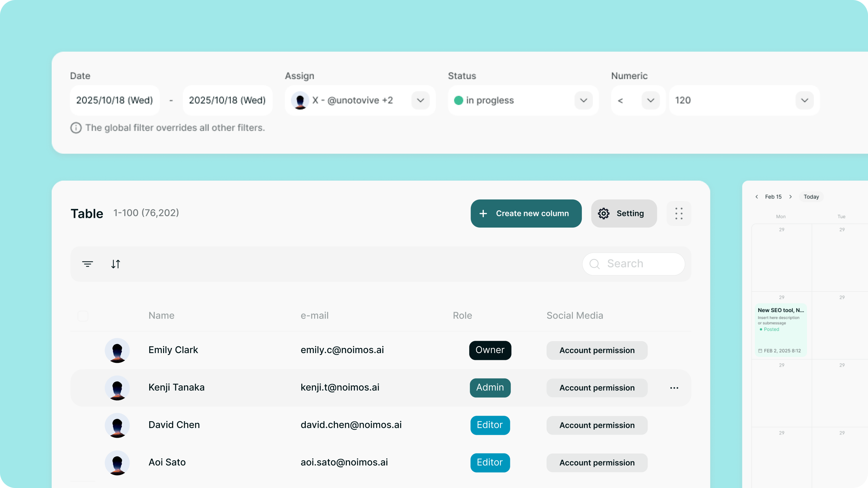The height and width of the screenshot is (488, 868).
Task: Click the gear Setting button
Action: tap(624, 214)
